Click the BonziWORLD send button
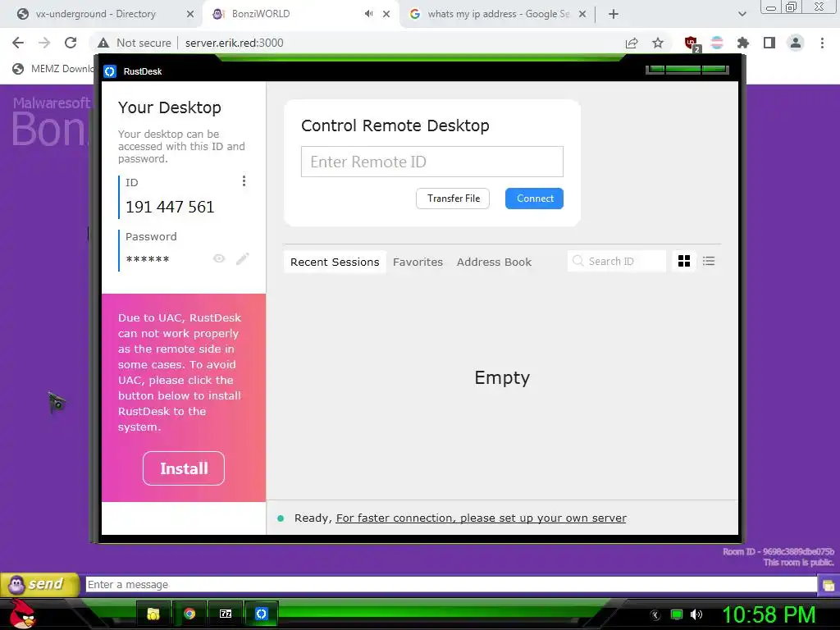The height and width of the screenshot is (630, 840). tap(39, 584)
